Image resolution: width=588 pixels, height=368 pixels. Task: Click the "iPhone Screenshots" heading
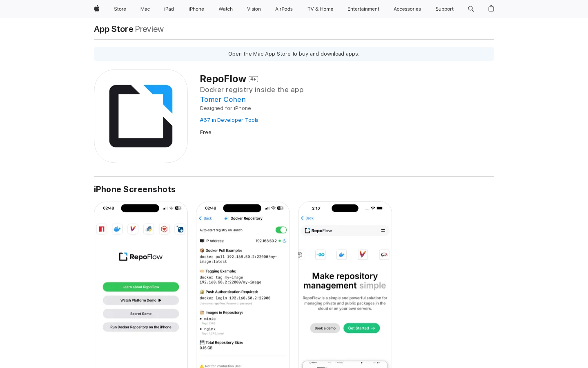point(135,189)
